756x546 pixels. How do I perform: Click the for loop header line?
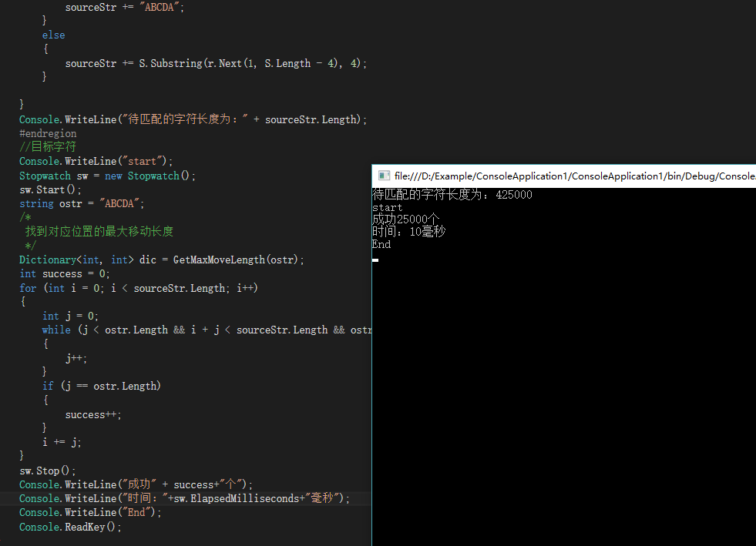coord(139,288)
